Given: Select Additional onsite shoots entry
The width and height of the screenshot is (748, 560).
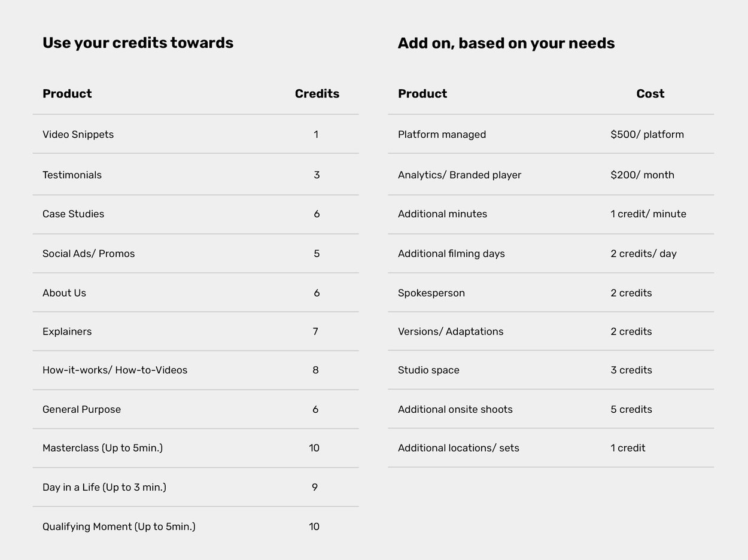Looking at the screenshot, I should coord(455,410).
